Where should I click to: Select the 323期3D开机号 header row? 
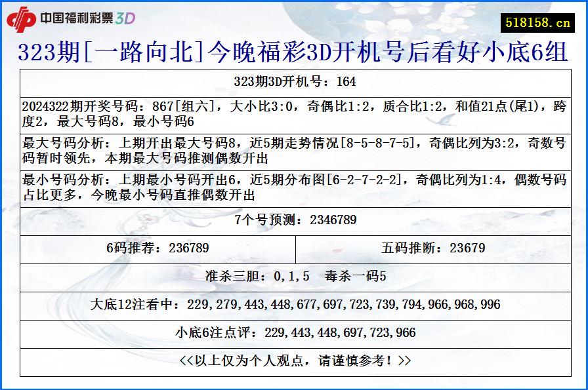pos(294,81)
